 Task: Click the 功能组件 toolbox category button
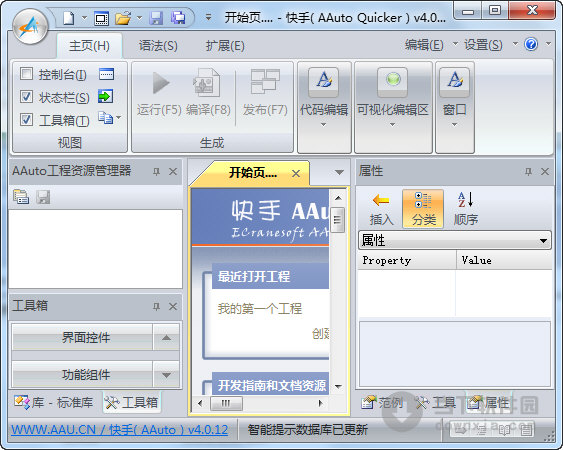point(82,375)
